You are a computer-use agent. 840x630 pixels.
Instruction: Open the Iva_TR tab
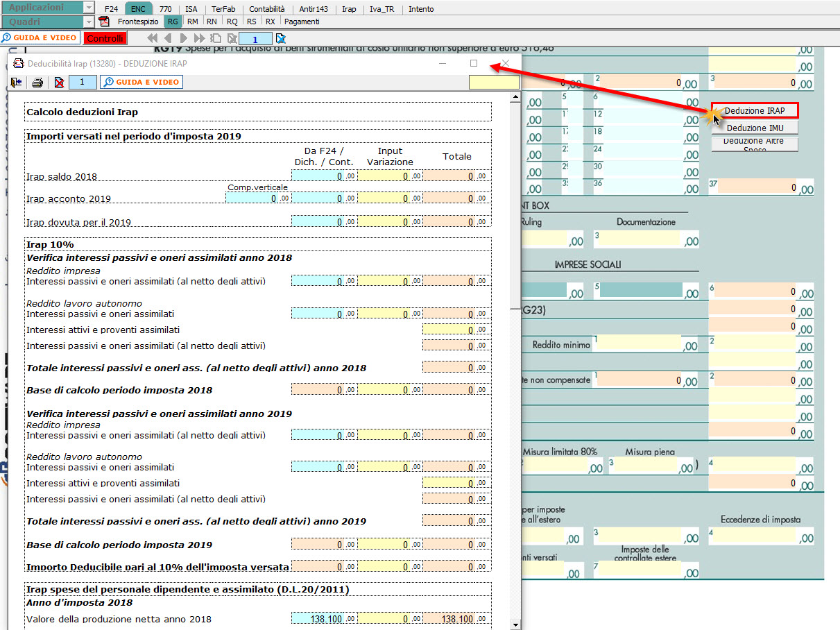click(382, 9)
